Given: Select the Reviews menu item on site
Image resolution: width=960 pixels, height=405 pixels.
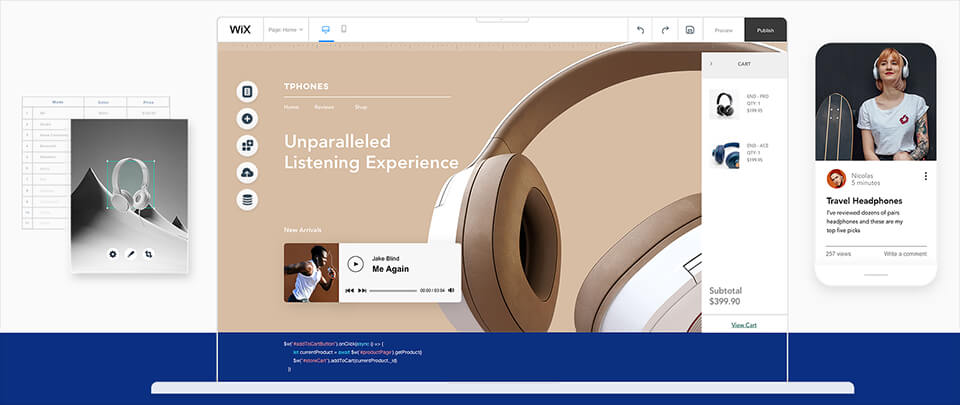Looking at the screenshot, I should [324, 107].
